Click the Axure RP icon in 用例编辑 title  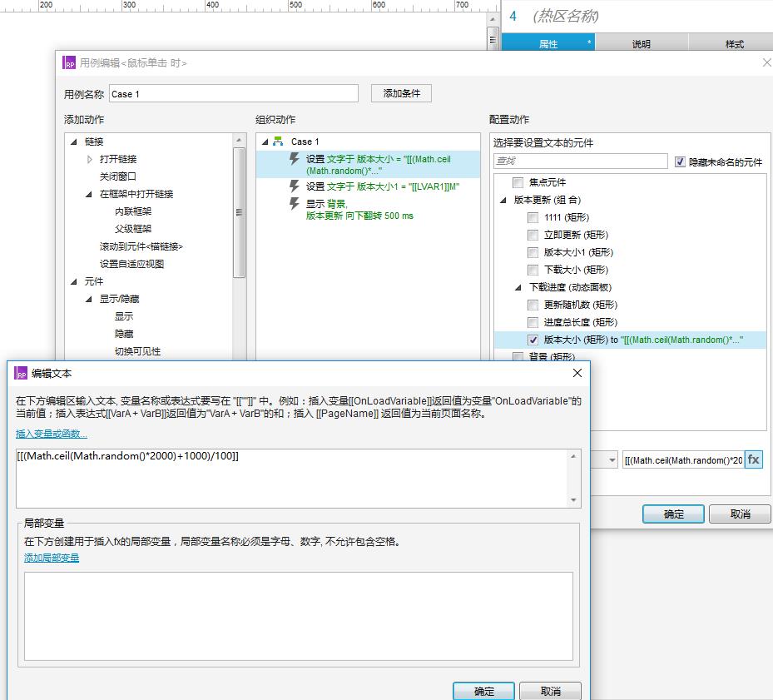click(x=69, y=62)
